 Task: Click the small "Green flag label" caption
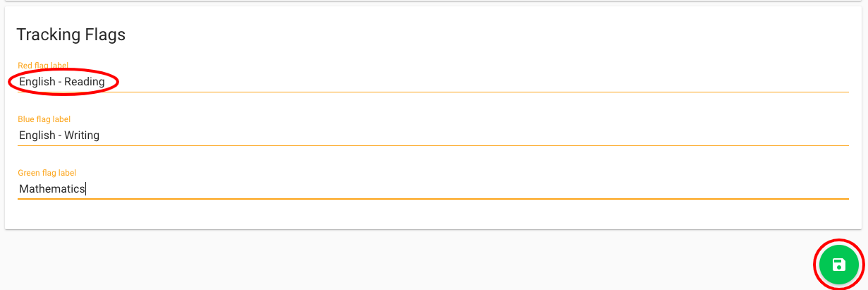tap(47, 173)
